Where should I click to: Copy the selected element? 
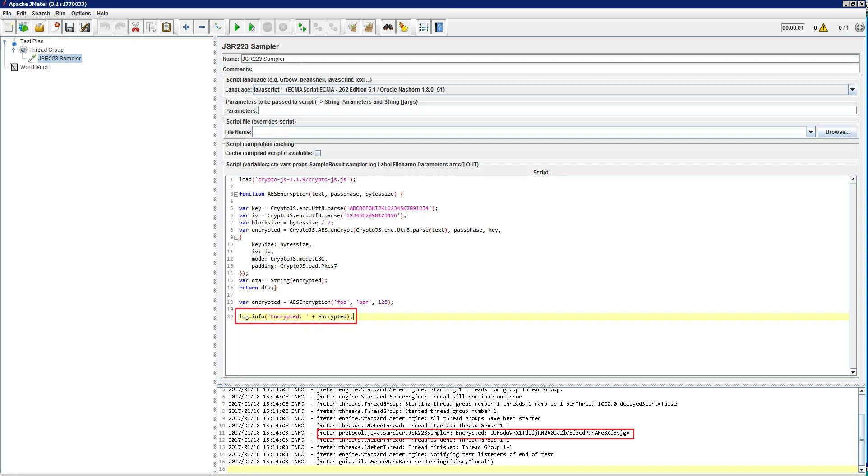coord(151,27)
